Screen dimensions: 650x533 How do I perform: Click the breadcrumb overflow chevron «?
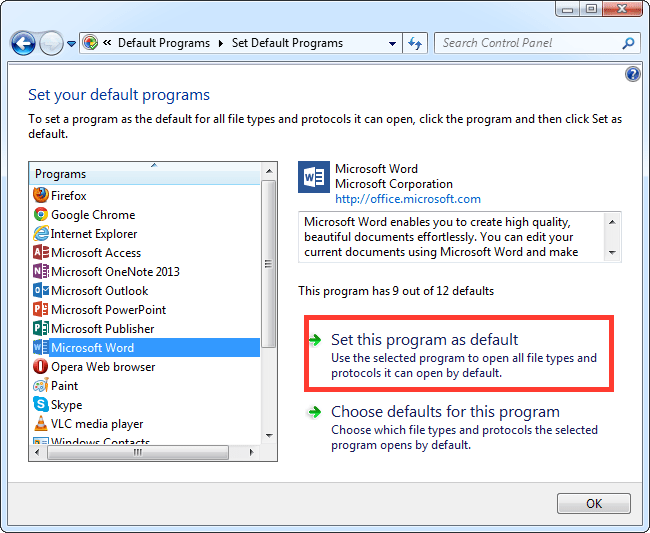click(107, 43)
